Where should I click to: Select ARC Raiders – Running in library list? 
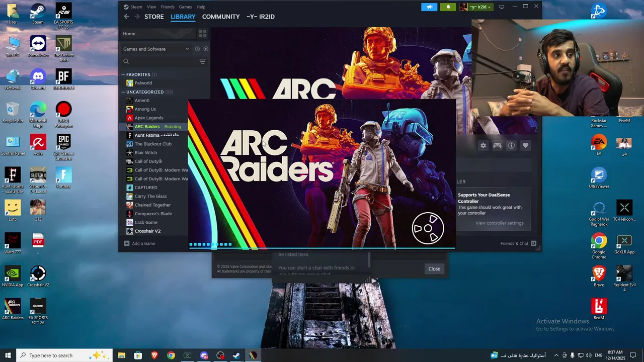(157, 127)
